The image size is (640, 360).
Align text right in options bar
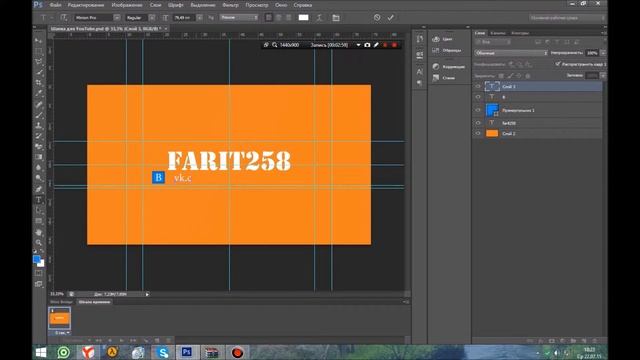point(288,18)
